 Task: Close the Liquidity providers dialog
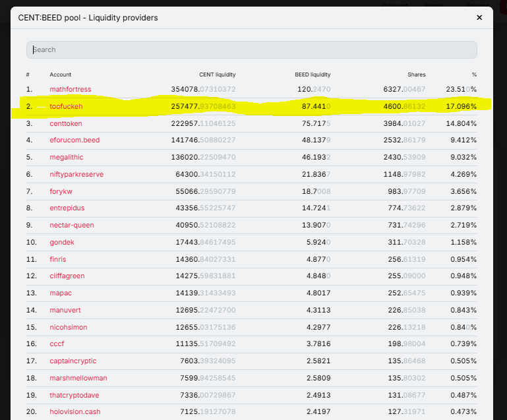pos(479,18)
